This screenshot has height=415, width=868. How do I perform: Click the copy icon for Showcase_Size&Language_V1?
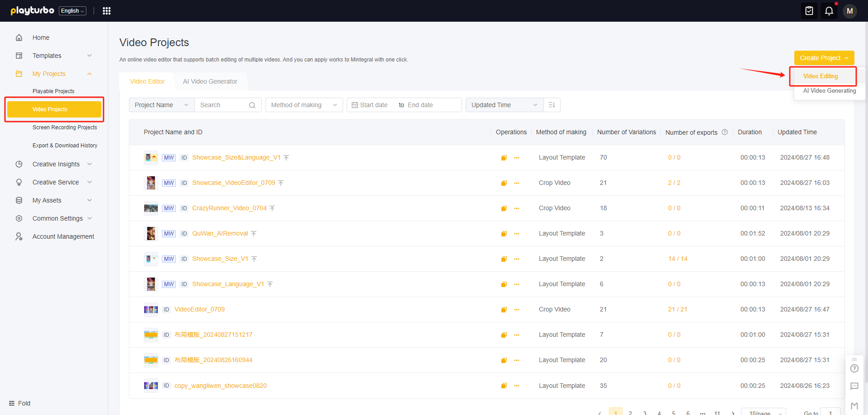pos(504,158)
